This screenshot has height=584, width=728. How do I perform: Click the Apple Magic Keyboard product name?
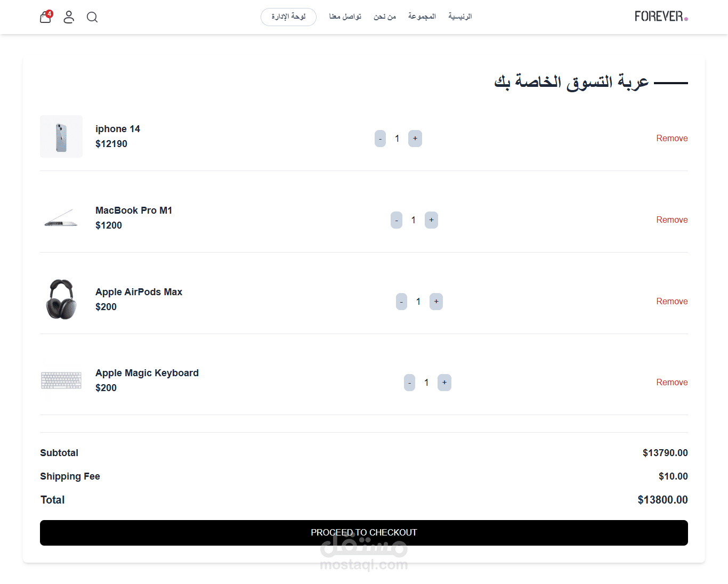147,373
